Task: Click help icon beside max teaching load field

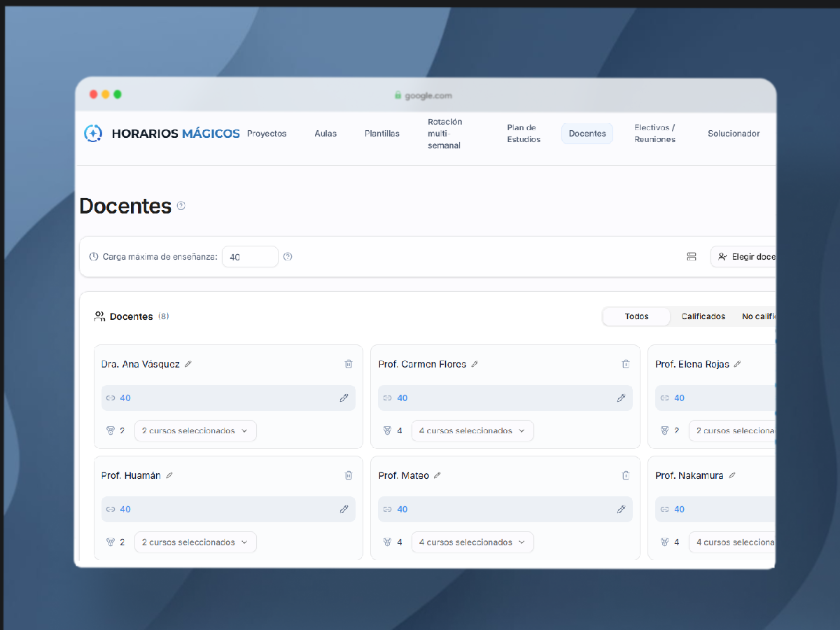Action: pos(288,257)
